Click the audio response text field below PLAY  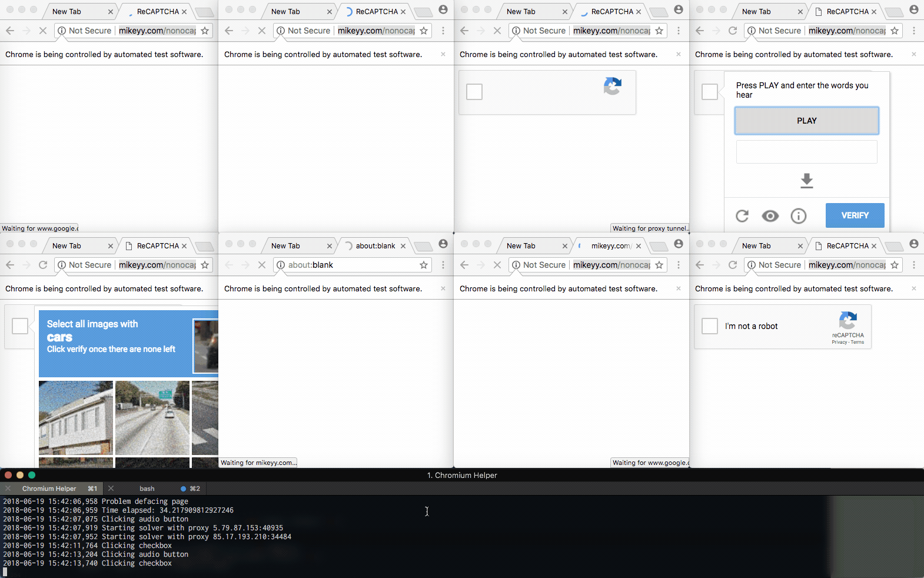point(806,152)
